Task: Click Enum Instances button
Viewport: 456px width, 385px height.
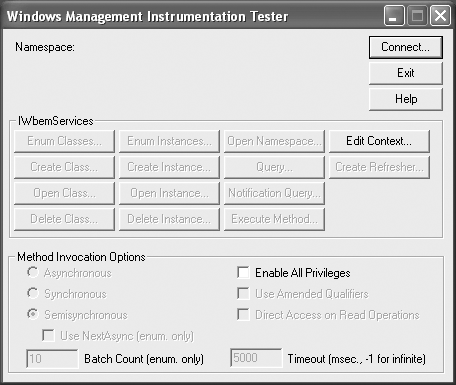Action: 169,141
